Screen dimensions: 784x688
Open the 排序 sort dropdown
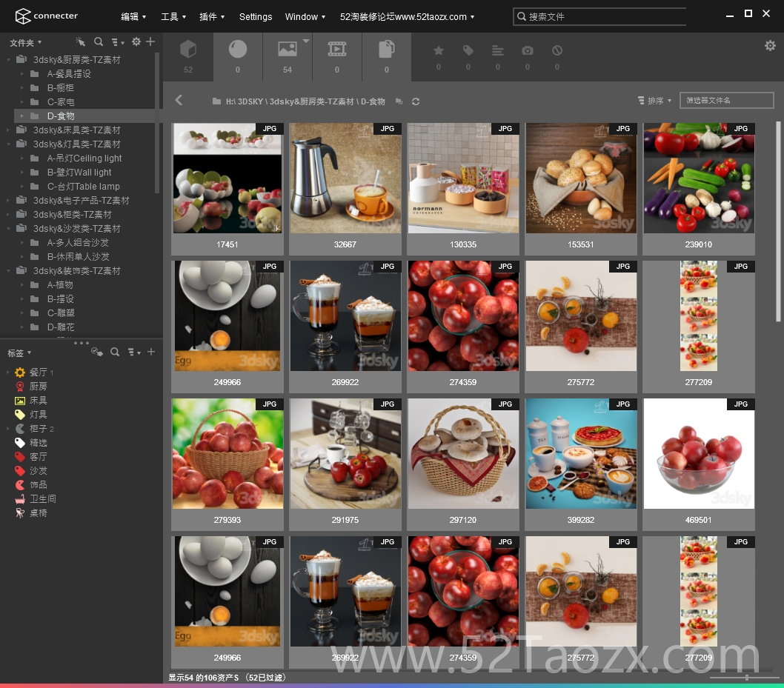(654, 101)
